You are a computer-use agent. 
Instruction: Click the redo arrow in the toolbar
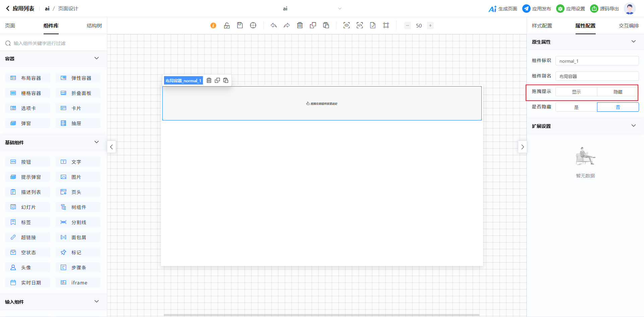(x=287, y=25)
